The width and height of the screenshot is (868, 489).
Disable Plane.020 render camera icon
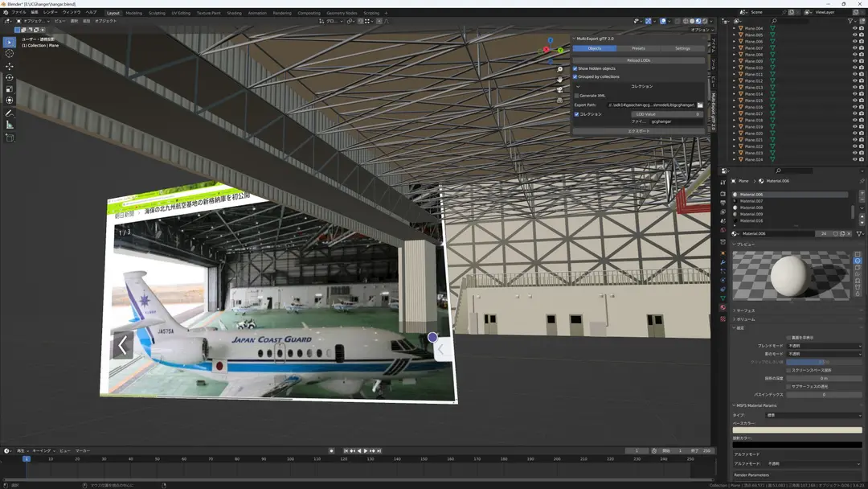862,134
